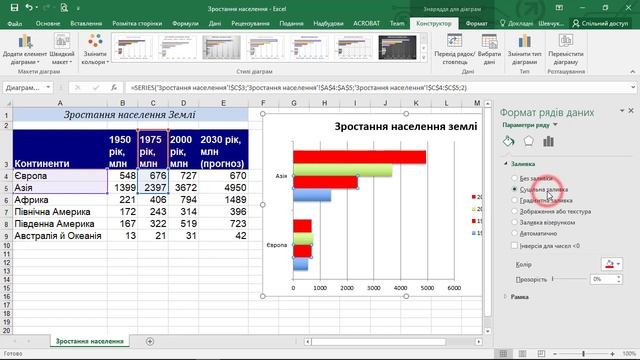Collapse the ribbon with the arrow

point(633,71)
